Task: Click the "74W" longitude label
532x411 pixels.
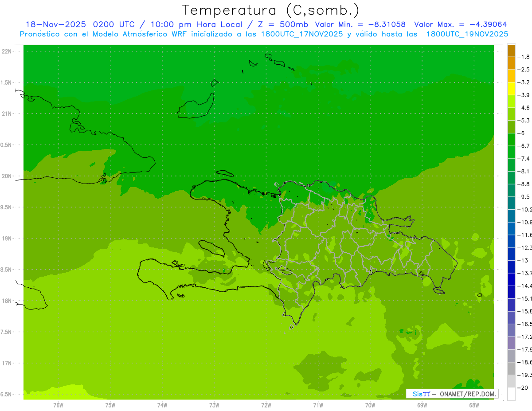Action: (x=162, y=405)
